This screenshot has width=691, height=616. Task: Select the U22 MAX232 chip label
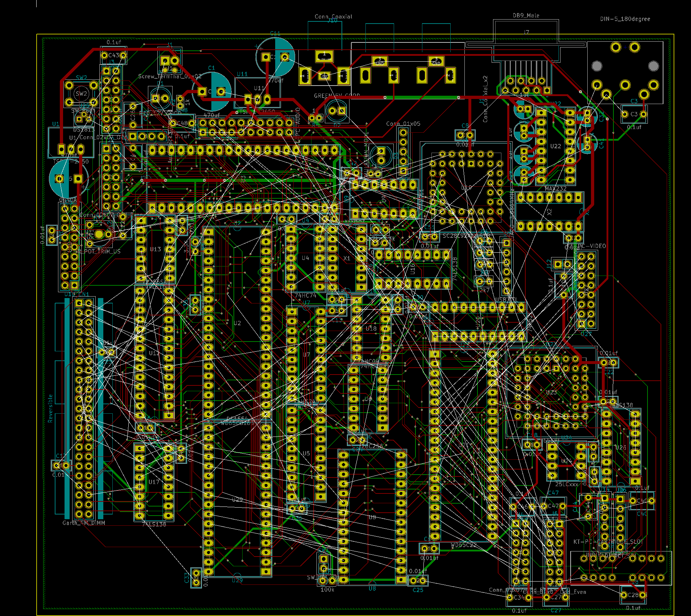pos(555,146)
